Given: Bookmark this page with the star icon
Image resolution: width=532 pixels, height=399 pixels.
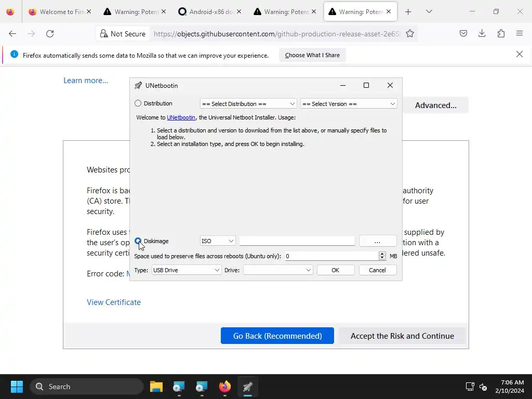Looking at the screenshot, I should coord(410,34).
